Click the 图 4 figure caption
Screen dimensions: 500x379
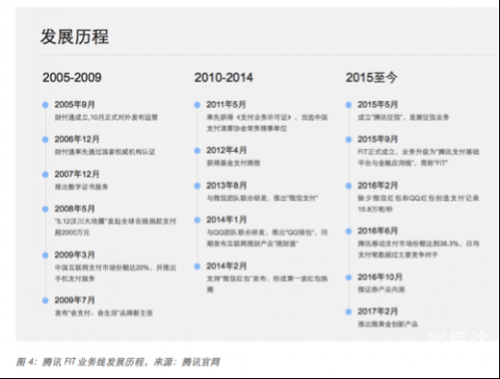118,362
